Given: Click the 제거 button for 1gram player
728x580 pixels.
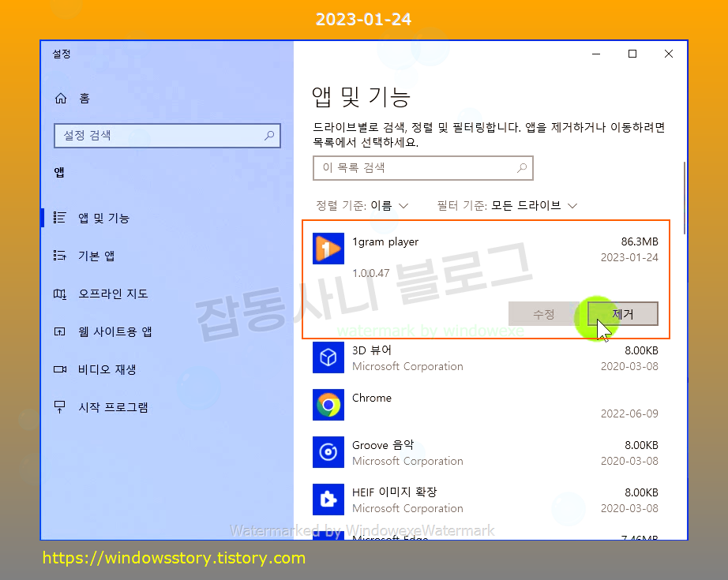Looking at the screenshot, I should point(623,314).
